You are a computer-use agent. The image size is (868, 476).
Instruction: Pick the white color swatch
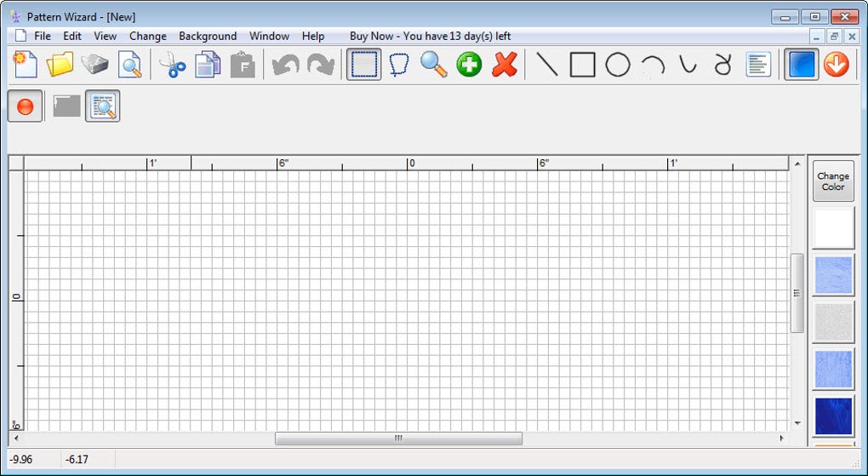(833, 227)
